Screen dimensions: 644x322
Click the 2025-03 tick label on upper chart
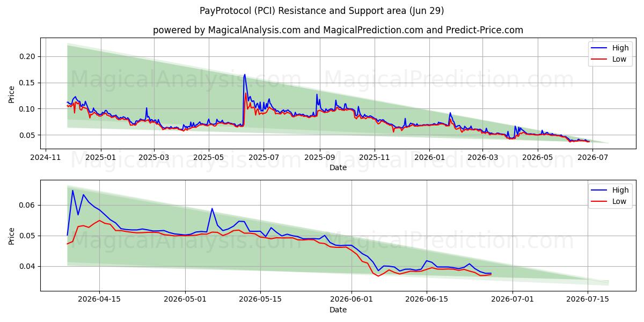tap(154, 157)
